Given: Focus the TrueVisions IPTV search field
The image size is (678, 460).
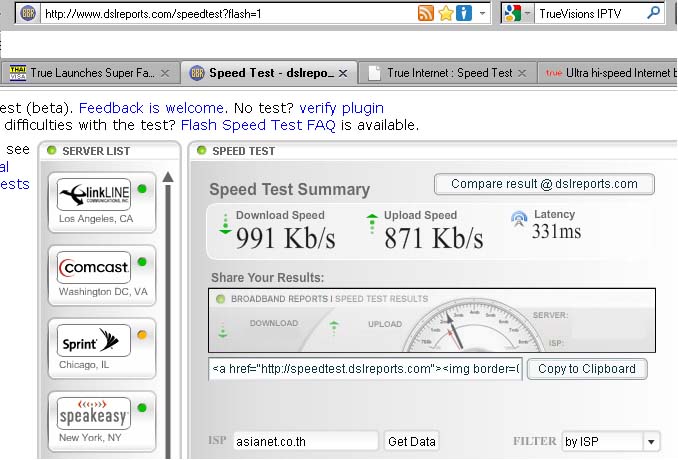Looking at the screenshot, I should (x=590, y=14).
